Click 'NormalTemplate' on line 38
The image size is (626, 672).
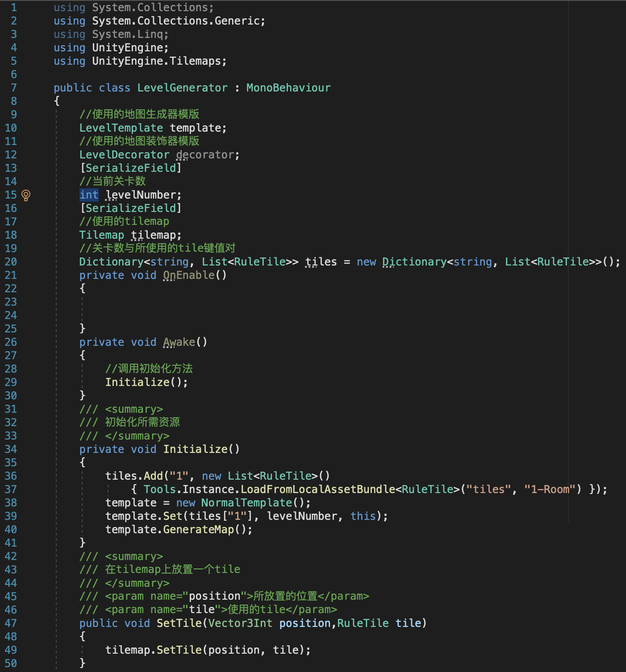tap(246, 503)
